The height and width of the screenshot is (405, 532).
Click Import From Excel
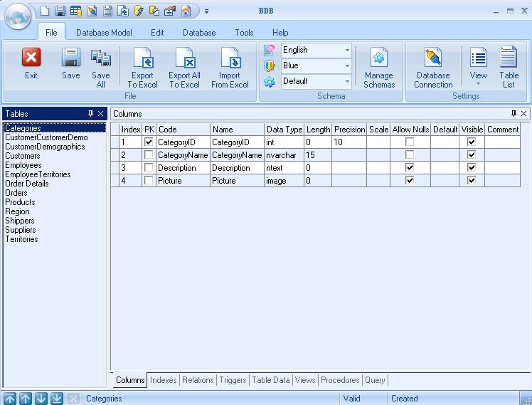[230, 68]
